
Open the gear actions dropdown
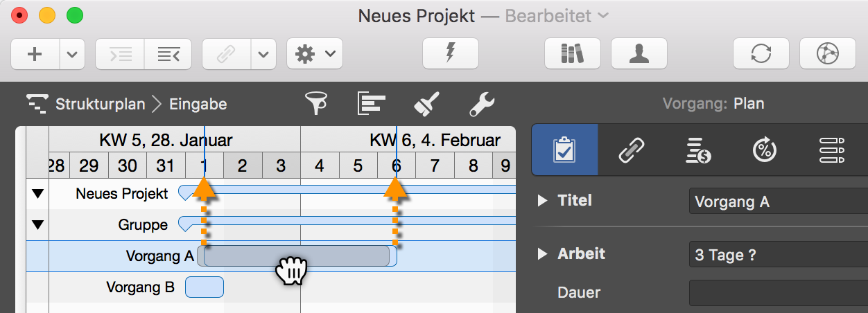tap(314, 53)
